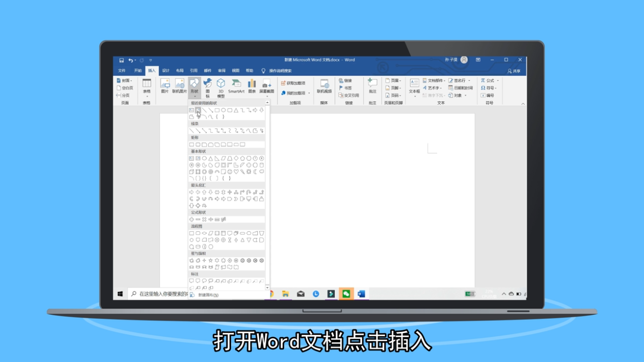The width and height of the screenshot is (644, 362).
Task: Select the oval in basic shapes
Action: [x=204, y=158]
